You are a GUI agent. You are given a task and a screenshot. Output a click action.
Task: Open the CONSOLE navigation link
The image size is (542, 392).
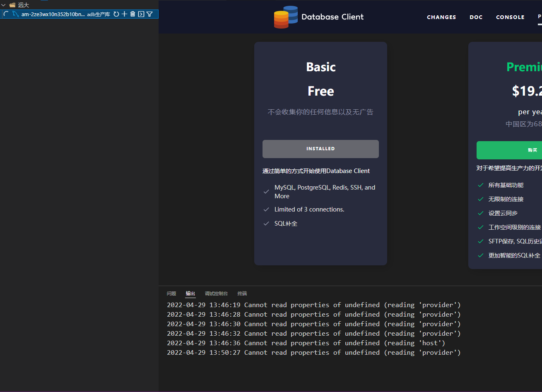[510, 17]
